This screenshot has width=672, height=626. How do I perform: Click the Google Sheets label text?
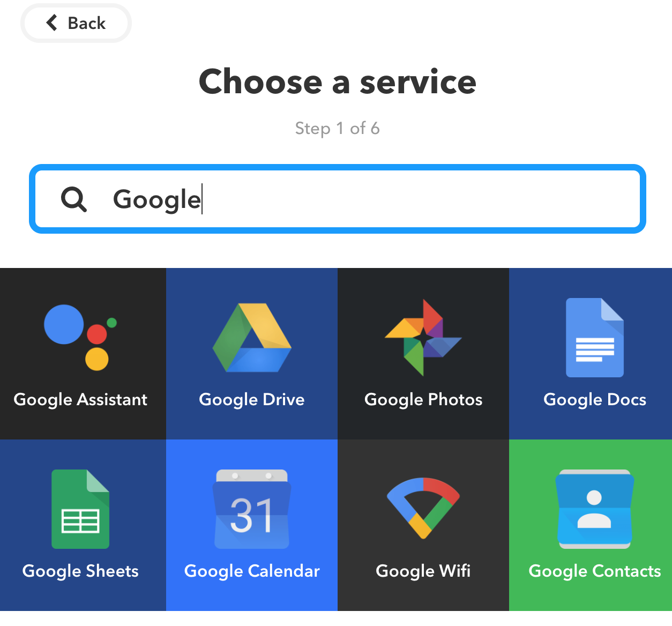click(x=80, y=571)
